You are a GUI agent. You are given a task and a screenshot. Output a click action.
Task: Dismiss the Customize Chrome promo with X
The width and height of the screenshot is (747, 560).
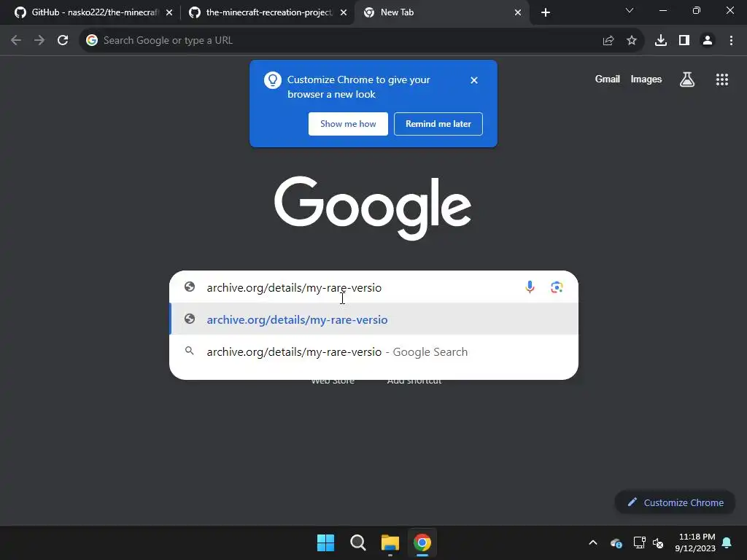(x=474, y=80)
